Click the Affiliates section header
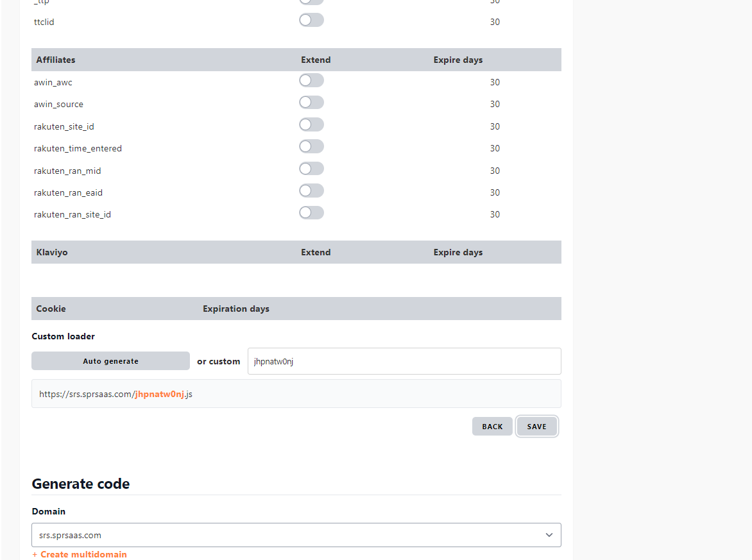The height and width of the screenshot is (560, 752). 55,60
